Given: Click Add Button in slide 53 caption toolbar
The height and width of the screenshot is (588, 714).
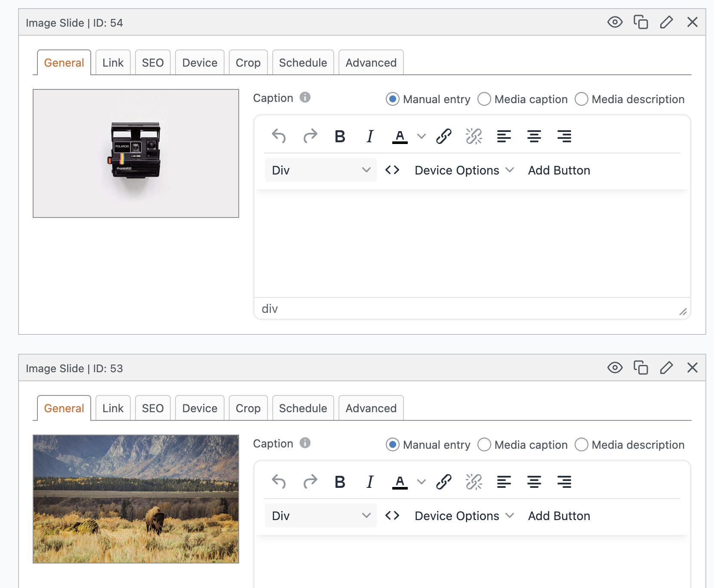Looking at the screenshot, I should tap(558, 516).
